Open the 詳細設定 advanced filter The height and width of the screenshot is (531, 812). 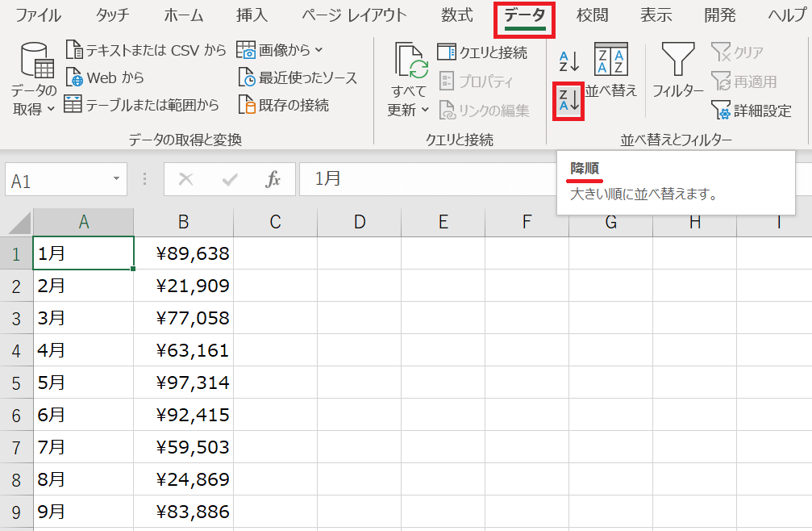click(752, 111)
